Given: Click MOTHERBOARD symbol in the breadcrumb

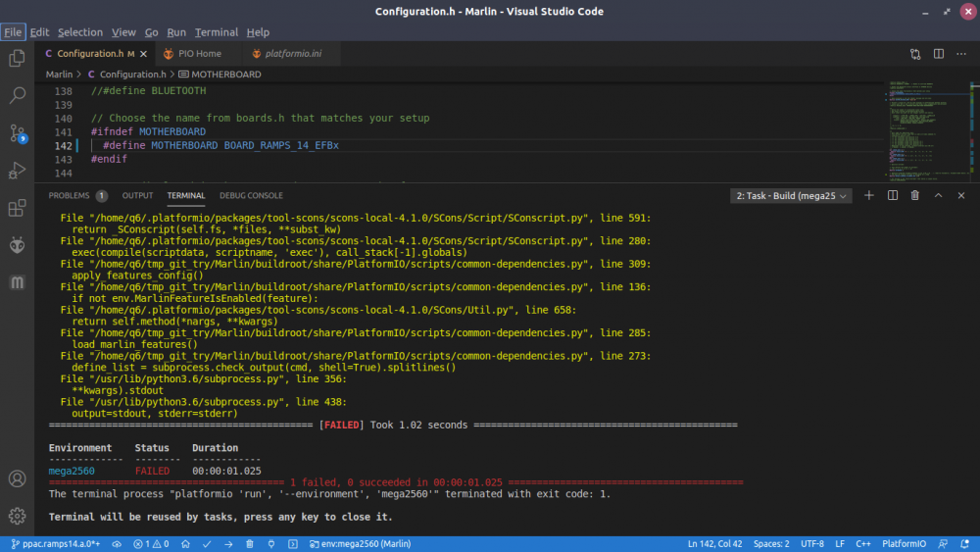Looking at the screenshot, I should tap(225, 74).
